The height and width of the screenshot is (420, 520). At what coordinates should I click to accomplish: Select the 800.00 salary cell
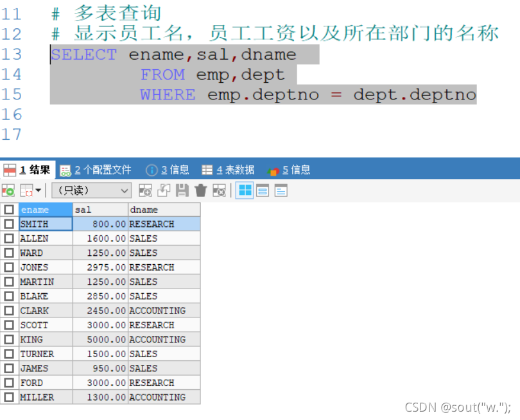(101, 224)
